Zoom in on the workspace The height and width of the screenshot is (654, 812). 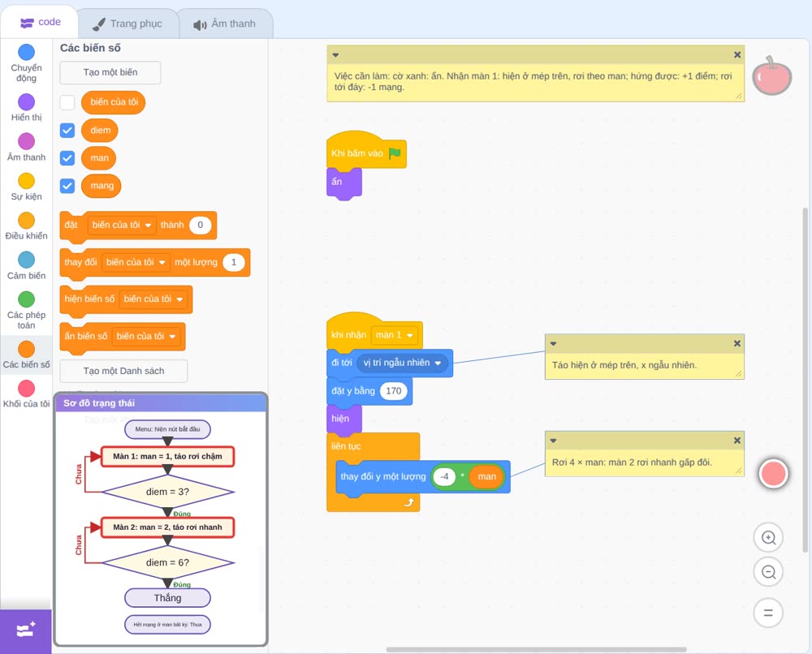(768, 538)
